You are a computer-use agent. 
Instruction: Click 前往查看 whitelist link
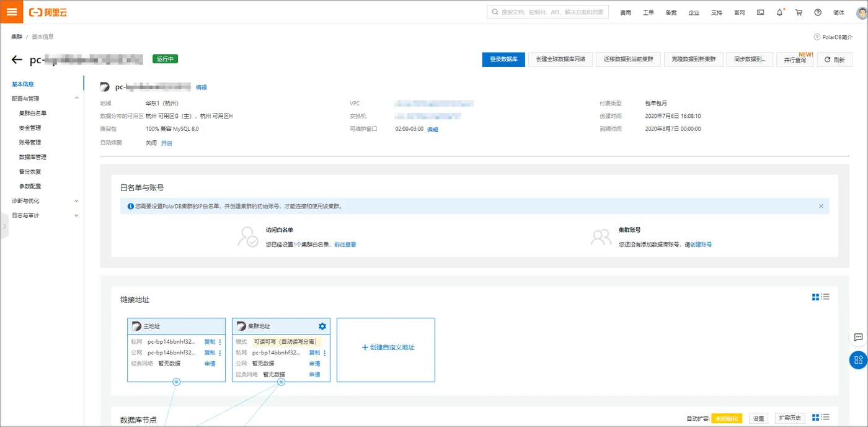click(345, 245)
